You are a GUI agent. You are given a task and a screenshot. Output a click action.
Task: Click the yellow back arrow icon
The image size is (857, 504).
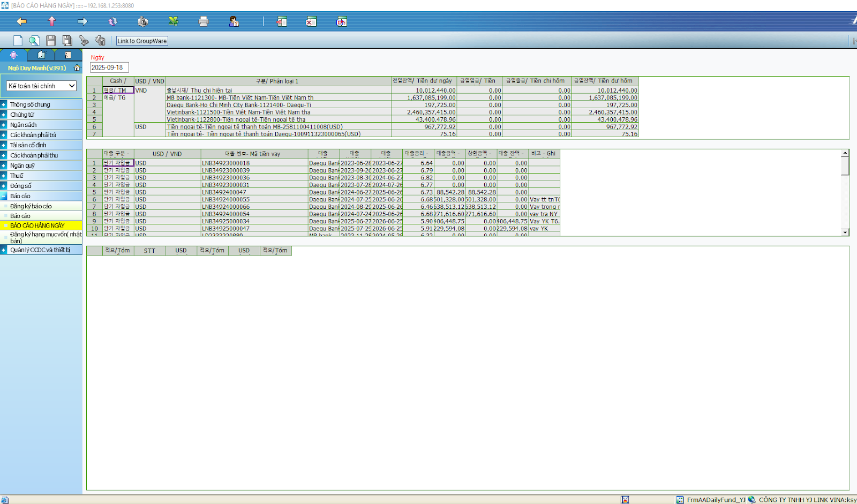(x=21, y=21)
